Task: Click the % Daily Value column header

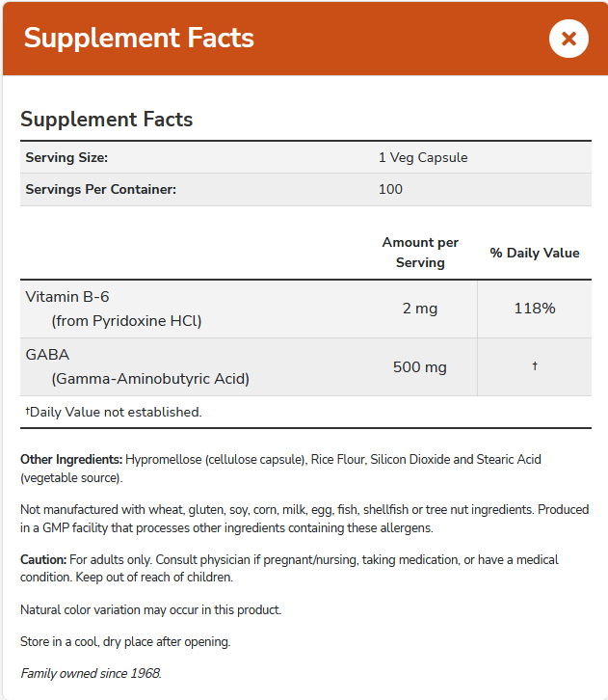Action: coord(535,253)
